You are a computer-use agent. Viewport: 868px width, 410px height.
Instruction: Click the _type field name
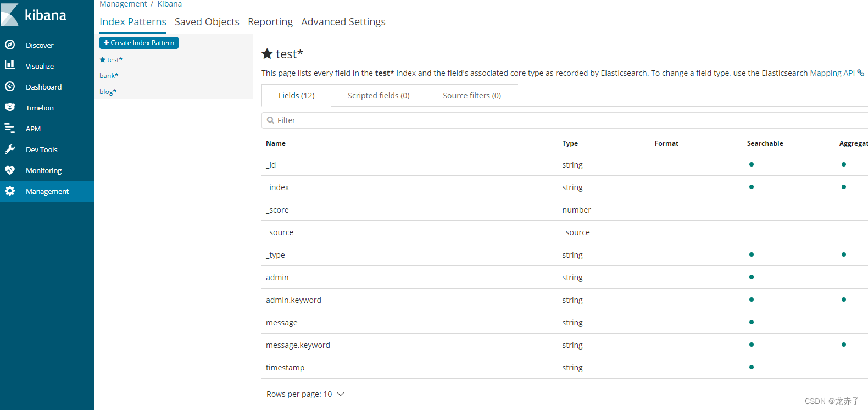pyautogui.click(x=275, y=255)
